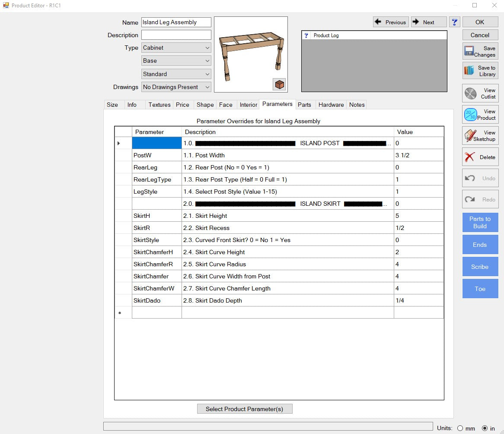Viewport: 504px width, 434px height.
Task: Click the blue question mark help icon
Action: pos(454,22)
